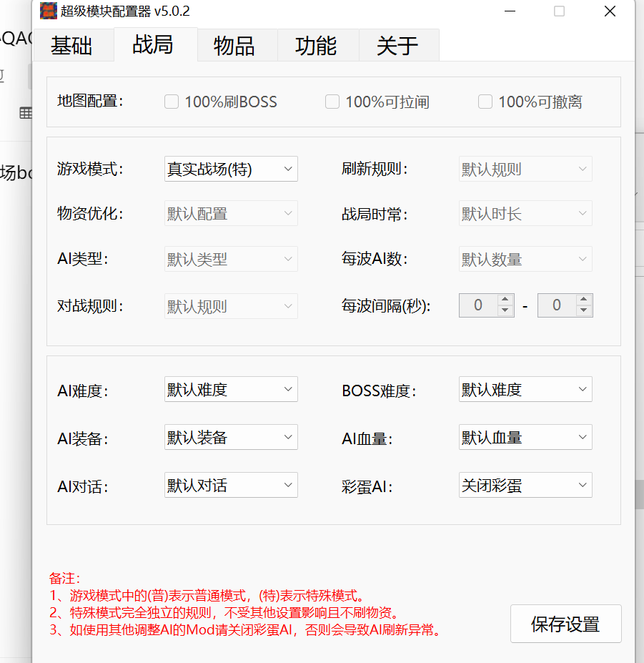Open the AI血量 dropdown

[x=525, y=437]
